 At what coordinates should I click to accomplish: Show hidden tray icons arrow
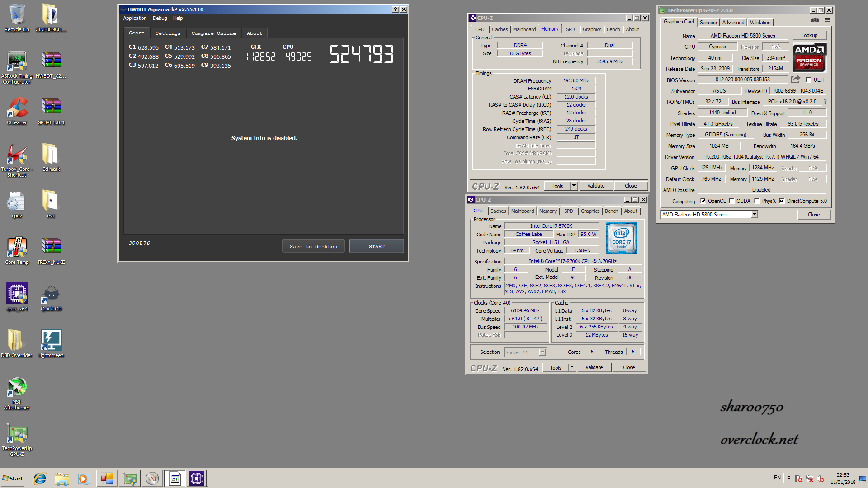coord(789,478)
